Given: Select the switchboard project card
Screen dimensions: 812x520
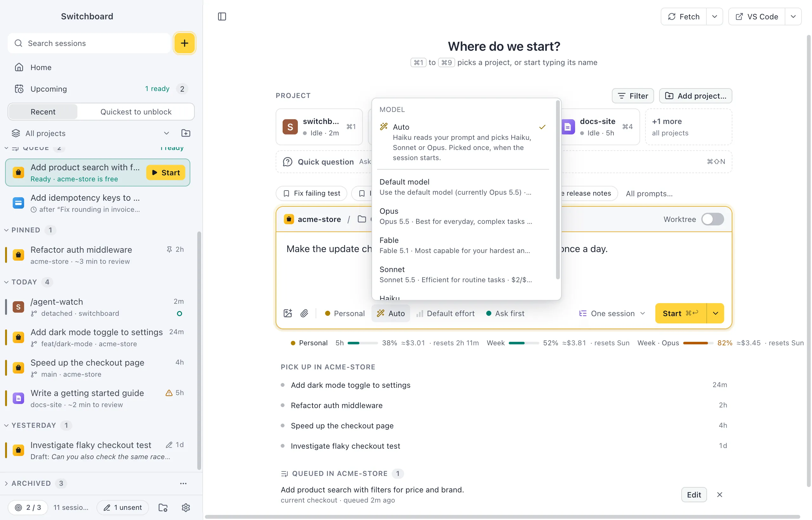Looking at the screenshot, I should point(319,127).
